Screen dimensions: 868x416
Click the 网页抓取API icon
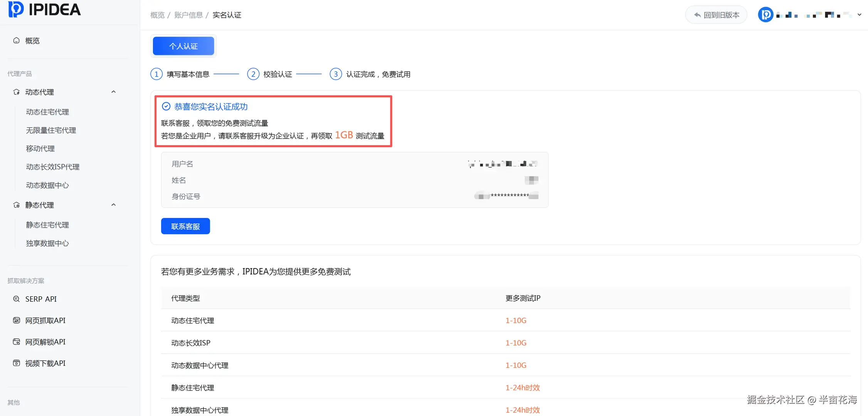pos(16,320)
